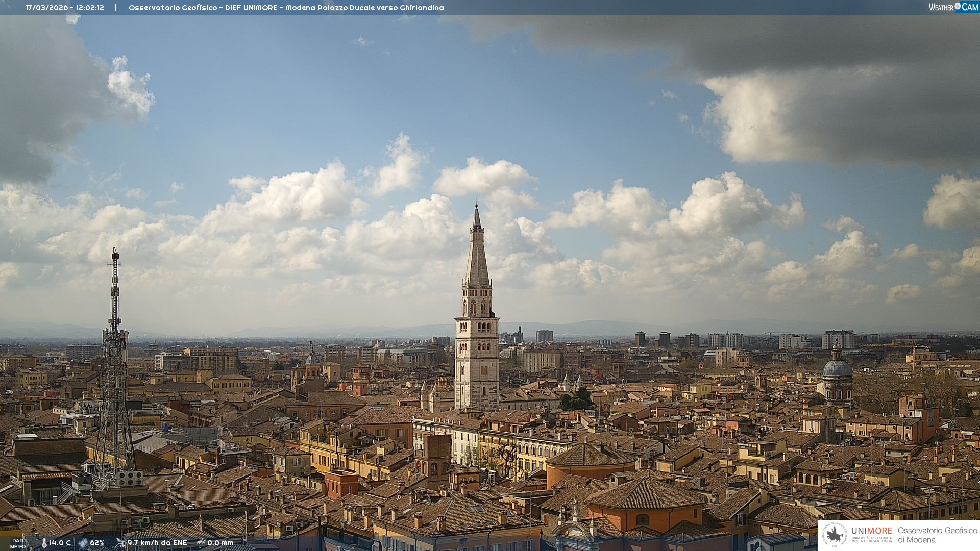Click the thermometer temperature icon
Image resolution: width=980 pixels, height=551 pixels.
point(44,543)
